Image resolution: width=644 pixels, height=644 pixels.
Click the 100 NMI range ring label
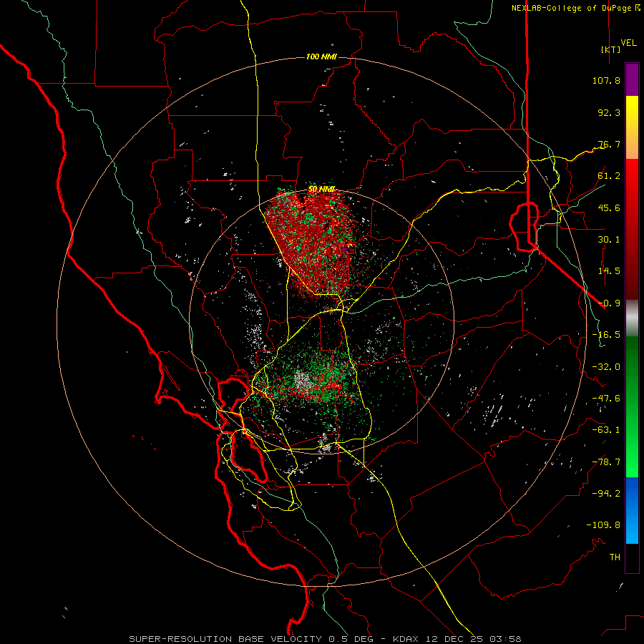pyautogui.click(x=321, y=57)
